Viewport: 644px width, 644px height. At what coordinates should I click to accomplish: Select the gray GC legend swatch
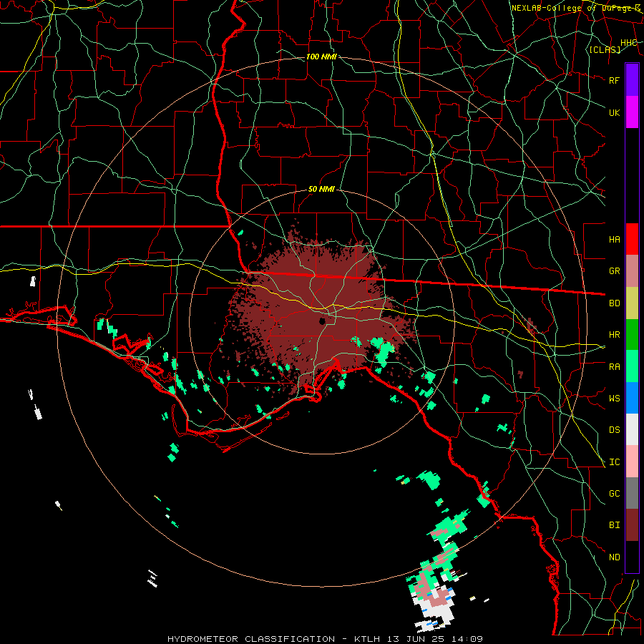pos(632,493)
